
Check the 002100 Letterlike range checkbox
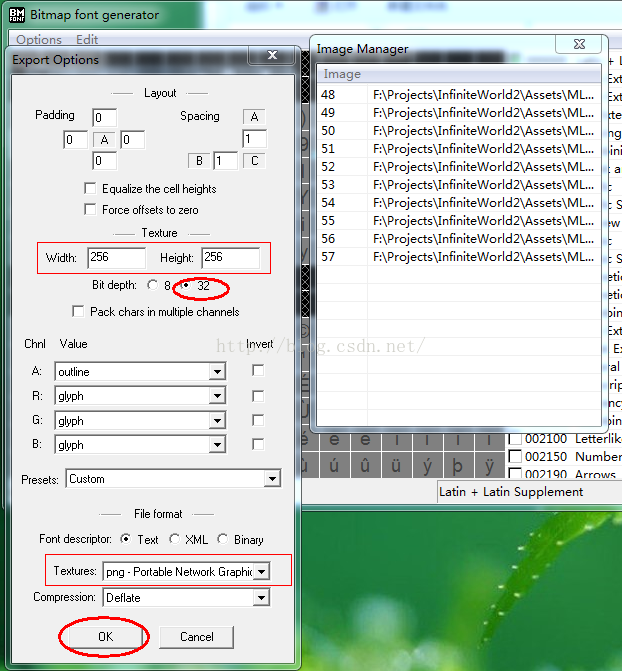pos(515,439)
